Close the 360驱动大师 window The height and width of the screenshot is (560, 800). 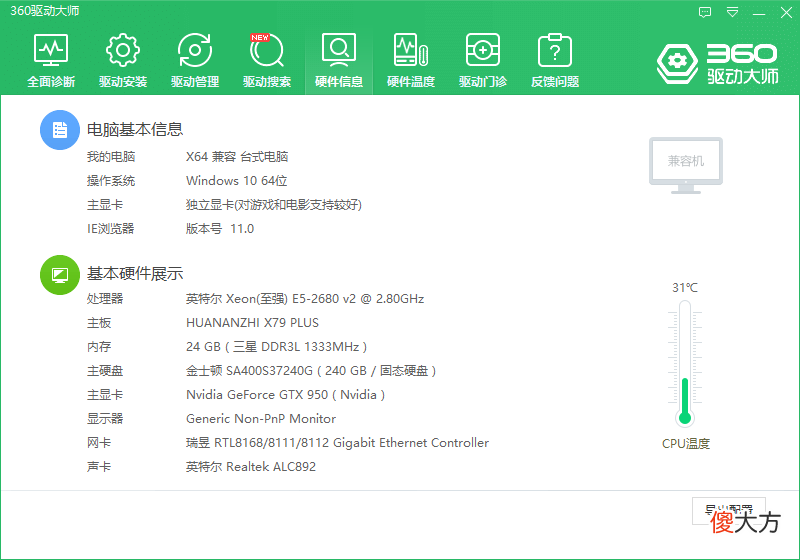point(786,12)
